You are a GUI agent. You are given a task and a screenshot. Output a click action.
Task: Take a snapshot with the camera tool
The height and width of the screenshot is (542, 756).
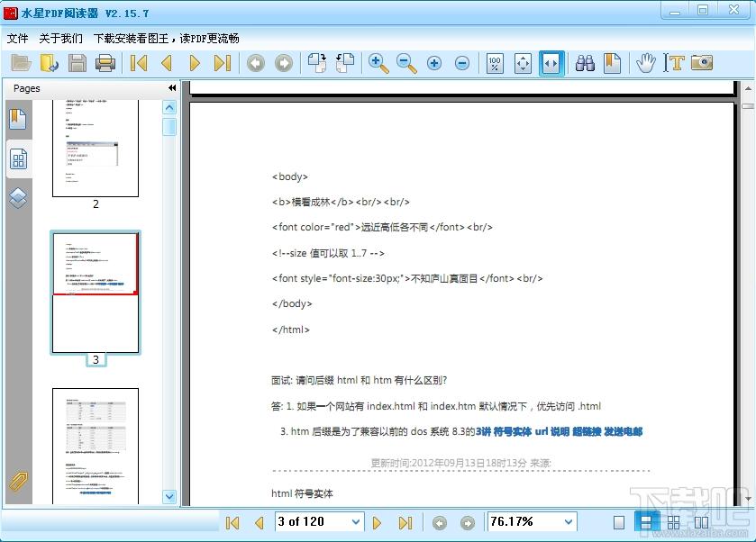tap(702, 63)
